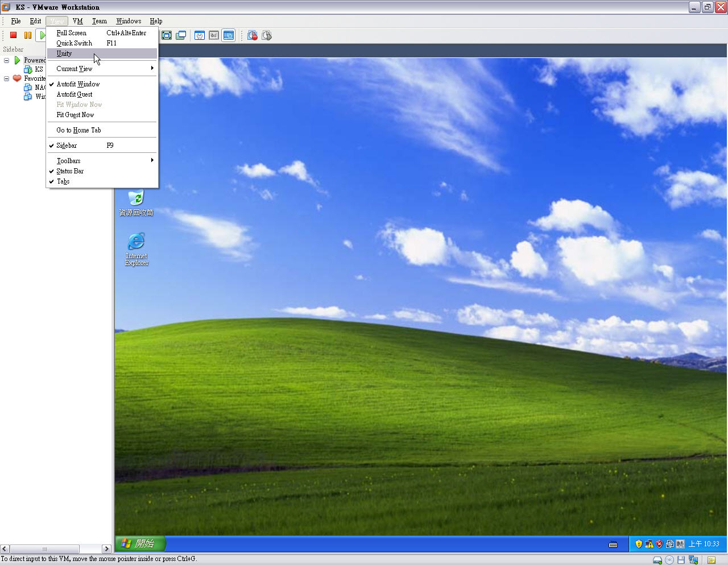Click the overlapping-windows Unity toolbar icon
The width and height of the screenshot is (728, 565).
pyautogui.click(x=181, y=35)
